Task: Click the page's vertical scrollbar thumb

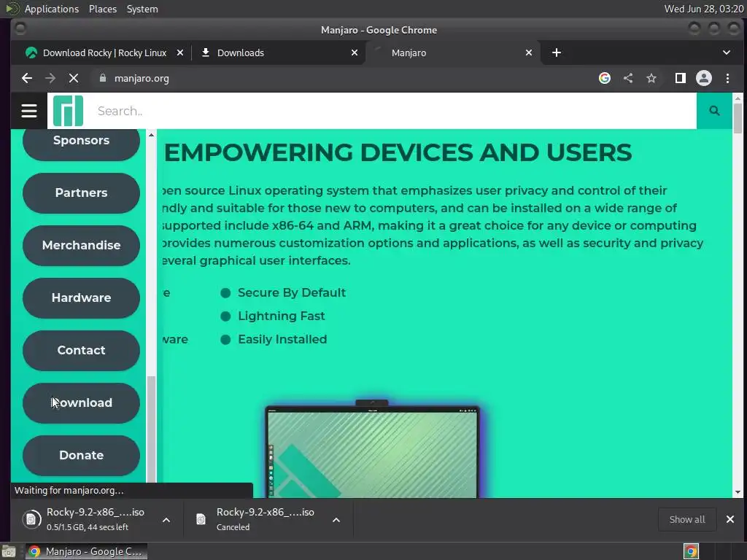Action: click(738, 118)
